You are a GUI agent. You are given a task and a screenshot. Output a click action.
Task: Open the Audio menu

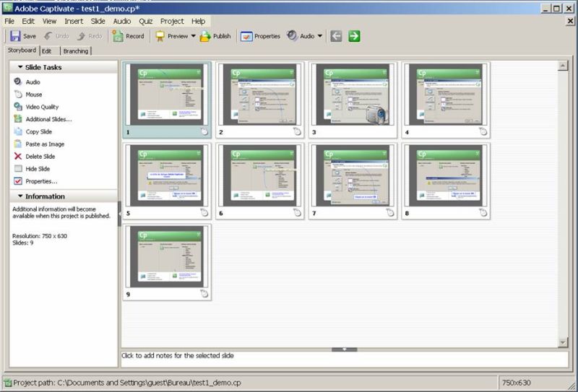coord(121,22)
